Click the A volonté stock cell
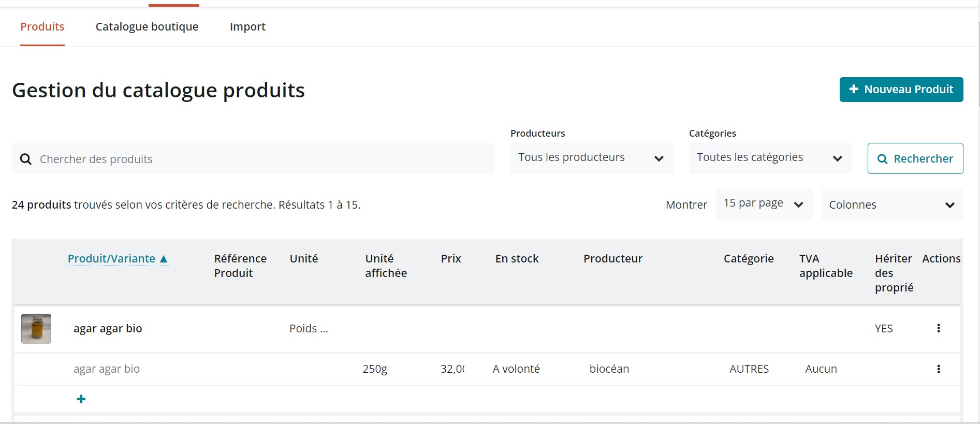Screen dimensions: 980x424 (516, 369)
